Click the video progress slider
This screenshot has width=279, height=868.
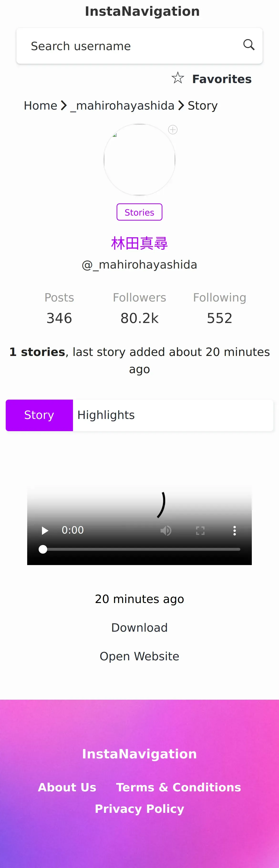tap(141, 549)
